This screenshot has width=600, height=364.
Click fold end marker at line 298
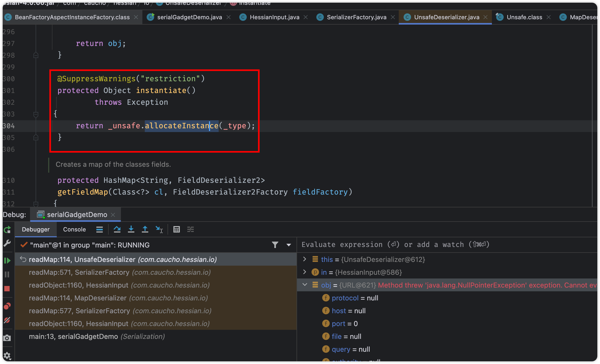pyautogui.click(x=36, y=55)
